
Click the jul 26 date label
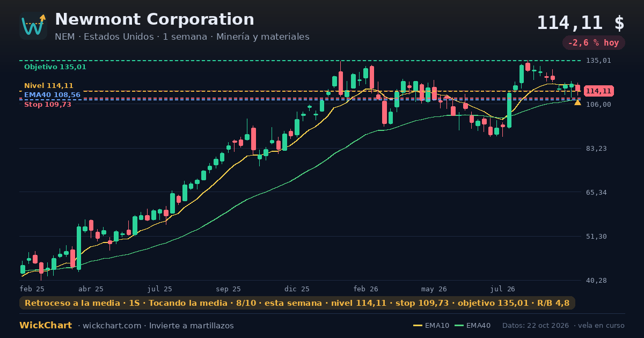pos(503,289)
